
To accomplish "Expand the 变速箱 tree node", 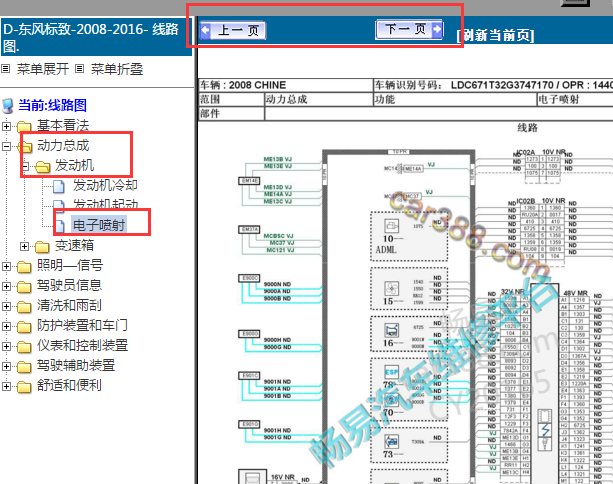I will (x=24, y=246).
